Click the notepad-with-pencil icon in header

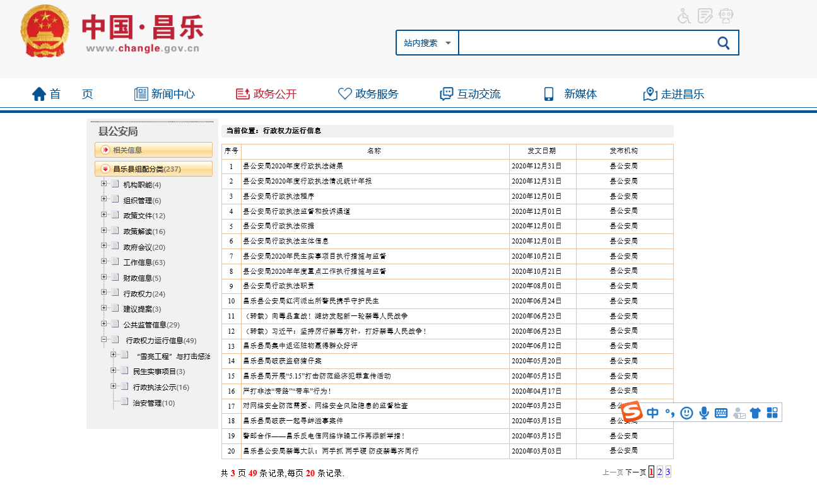pyautogui.click(x=705, y=16)
